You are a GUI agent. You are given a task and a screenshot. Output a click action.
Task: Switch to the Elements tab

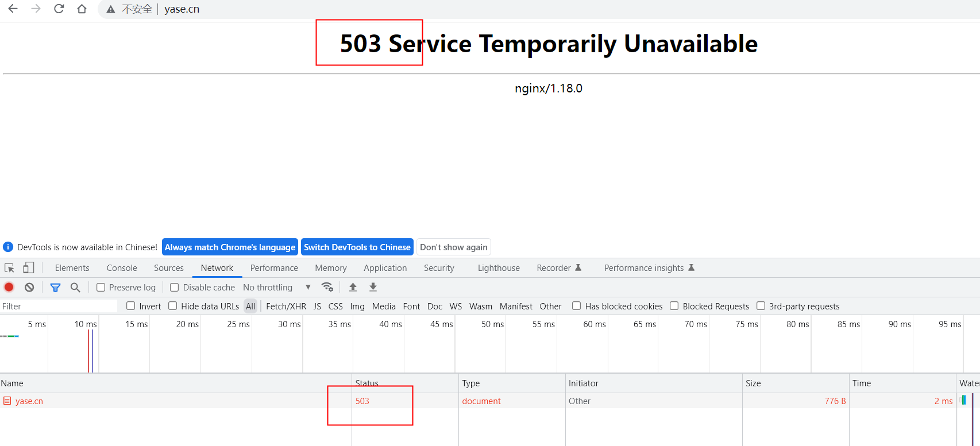point(72,268)
